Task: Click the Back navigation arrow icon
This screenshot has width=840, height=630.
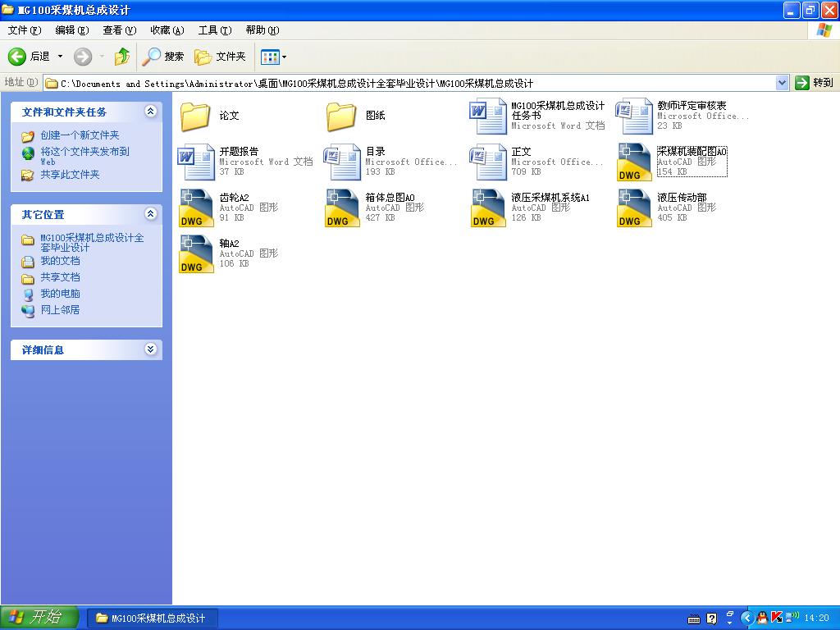Action: coord(17,57)
